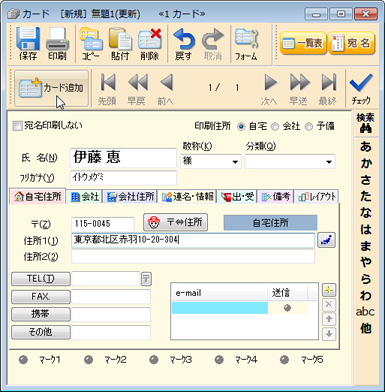Click the map icon beside 住所1 field
Image resolution: width=385 pixels, height=392 pixels.
point(326,241)
